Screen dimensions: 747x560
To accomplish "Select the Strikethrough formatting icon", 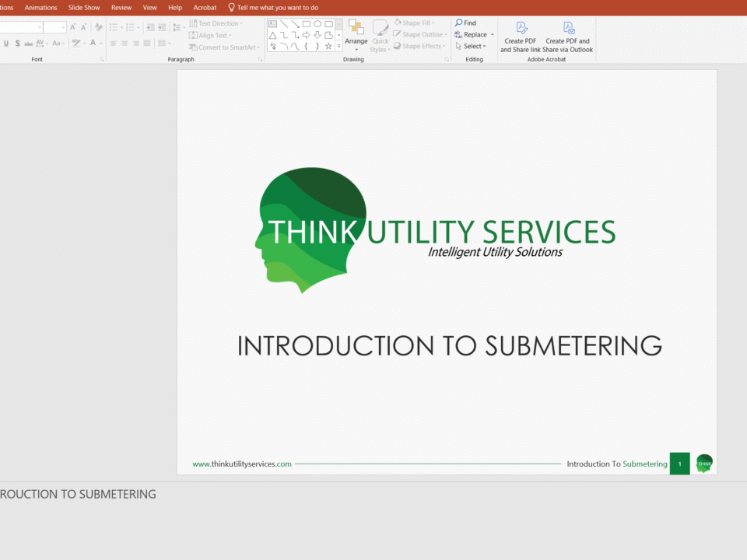I will pos(29,43).
